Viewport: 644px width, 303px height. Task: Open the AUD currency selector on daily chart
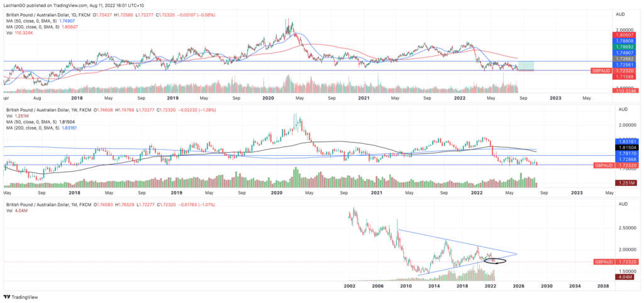(x=619, y=13)
